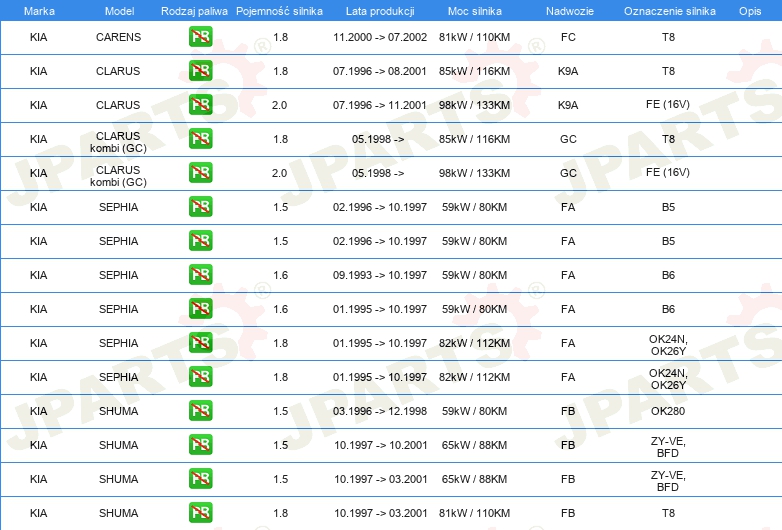Viewport: 782px width, 530px height.
Task: Click the B6 engine code in 09.1993 row
Action: (668, 275)
